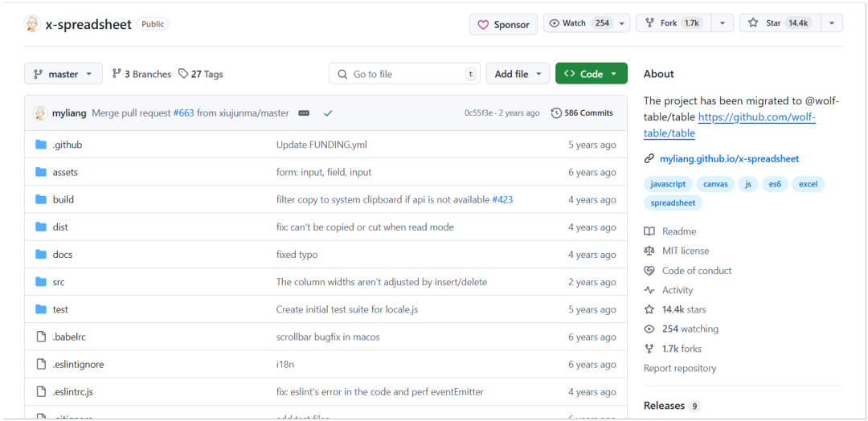The image size is (868, 421).
Task: Click the myliang avatar in commit row
Action: point(40,113)
